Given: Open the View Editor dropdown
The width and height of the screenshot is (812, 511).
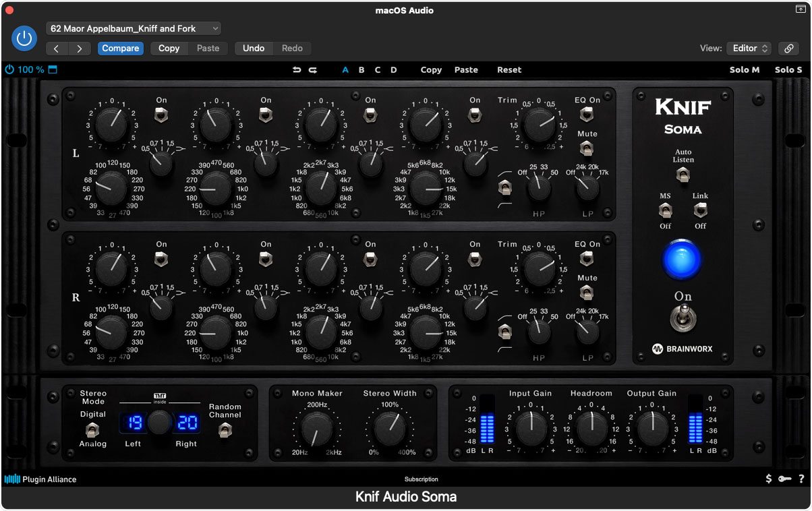Looking at the screenshot, I should (748, 48).
